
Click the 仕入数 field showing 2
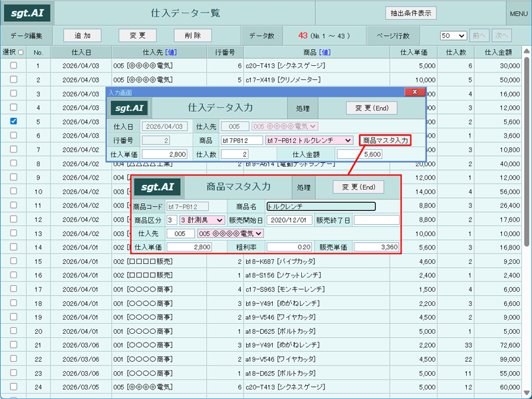(x=235, y=154)
